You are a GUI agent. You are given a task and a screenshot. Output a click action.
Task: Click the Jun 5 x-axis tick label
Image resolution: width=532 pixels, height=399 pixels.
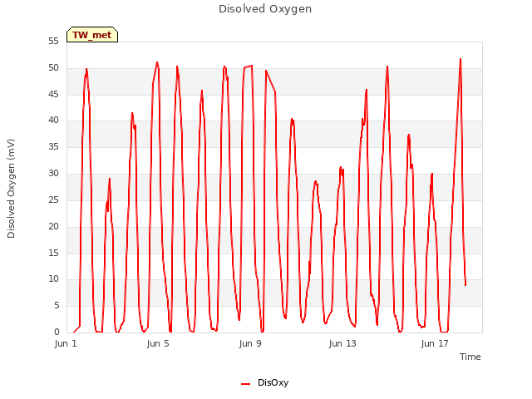coord(158,343)
